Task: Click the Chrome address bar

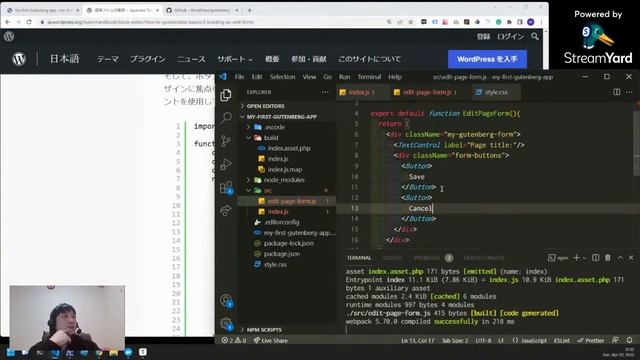Action: [212, 22]
